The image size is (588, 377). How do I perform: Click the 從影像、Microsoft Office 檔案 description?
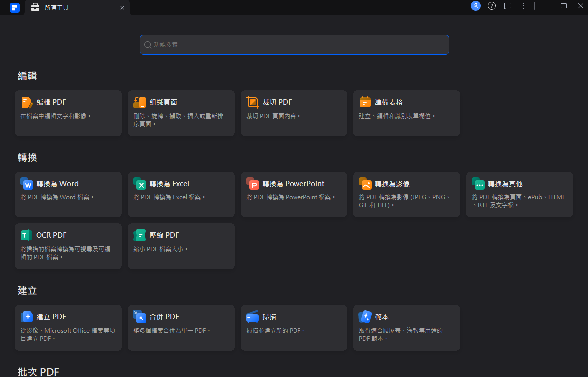tap(68, 334)
